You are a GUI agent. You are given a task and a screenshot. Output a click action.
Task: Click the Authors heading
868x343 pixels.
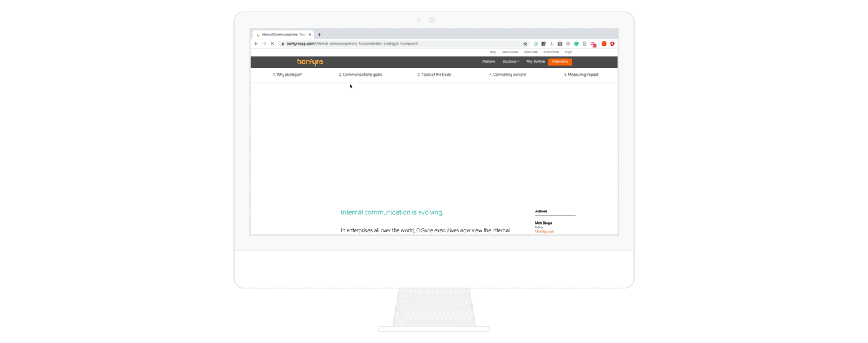tap(541, 211)
